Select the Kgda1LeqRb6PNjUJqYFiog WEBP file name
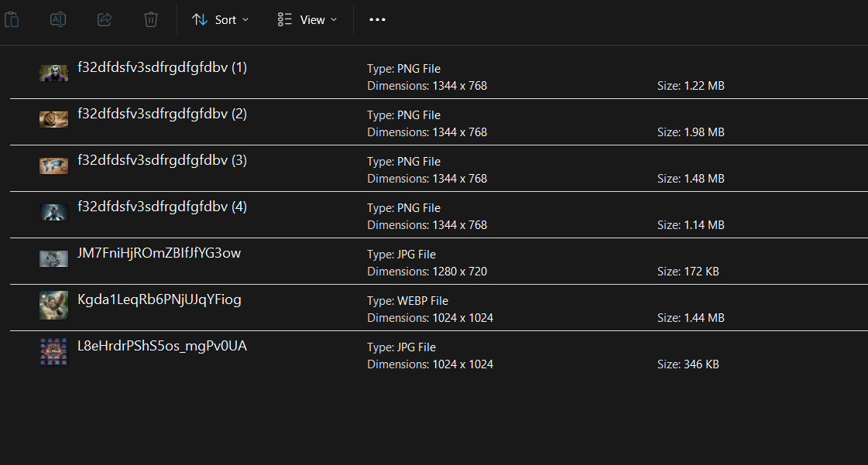Screen dimensions: 868x465 pyautogui.click(x=160, y=299)
